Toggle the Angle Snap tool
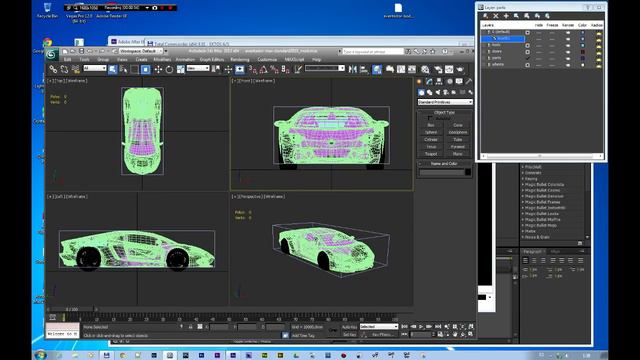 point(264,70)
